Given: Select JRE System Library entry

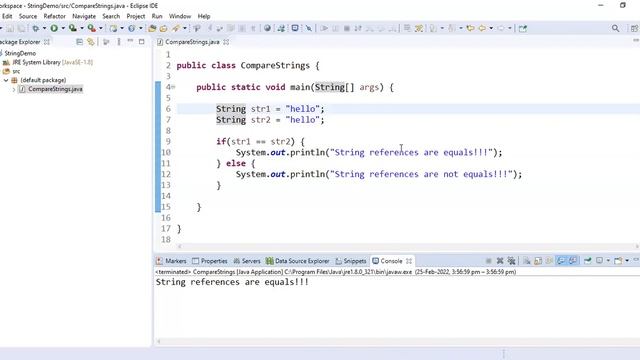Looking at the screenshot, I should tap(52, 62).
